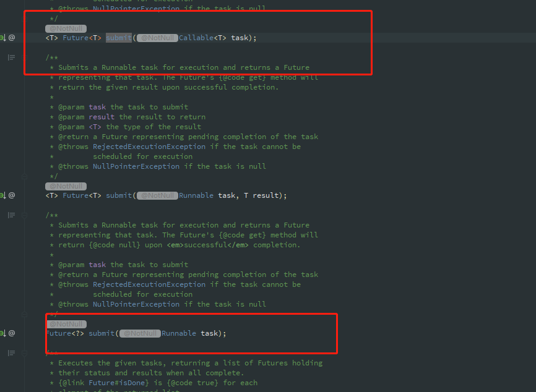Collapse the 'Executes the given tasks' Javadoc block

click(x=25, y=353)
